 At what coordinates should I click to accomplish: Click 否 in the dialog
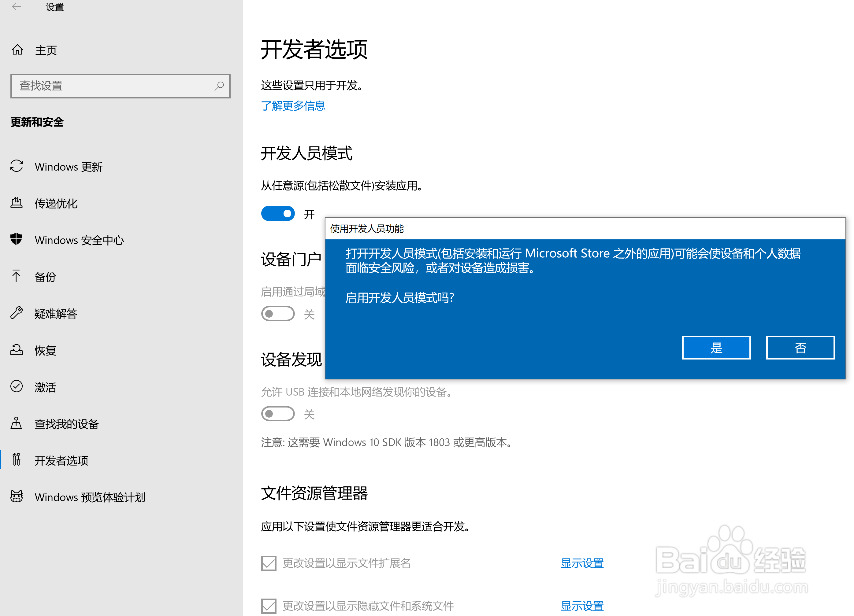(x=800, y=347)
